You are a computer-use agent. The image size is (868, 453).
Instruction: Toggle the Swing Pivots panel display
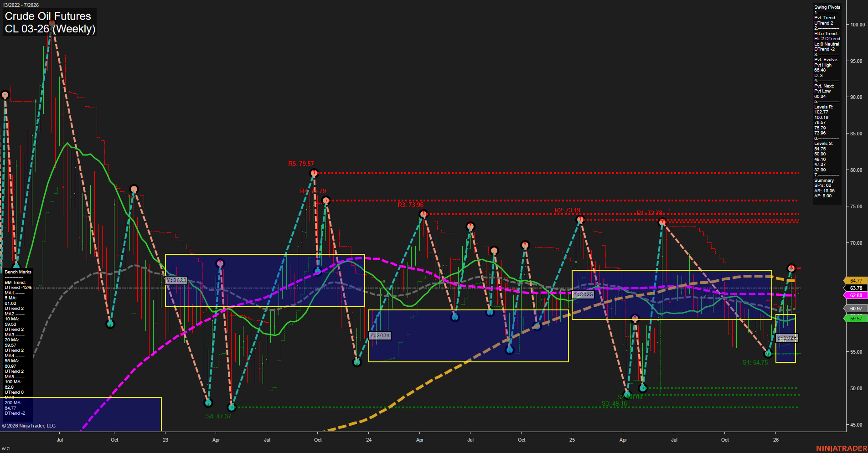(x=827, y=7)
